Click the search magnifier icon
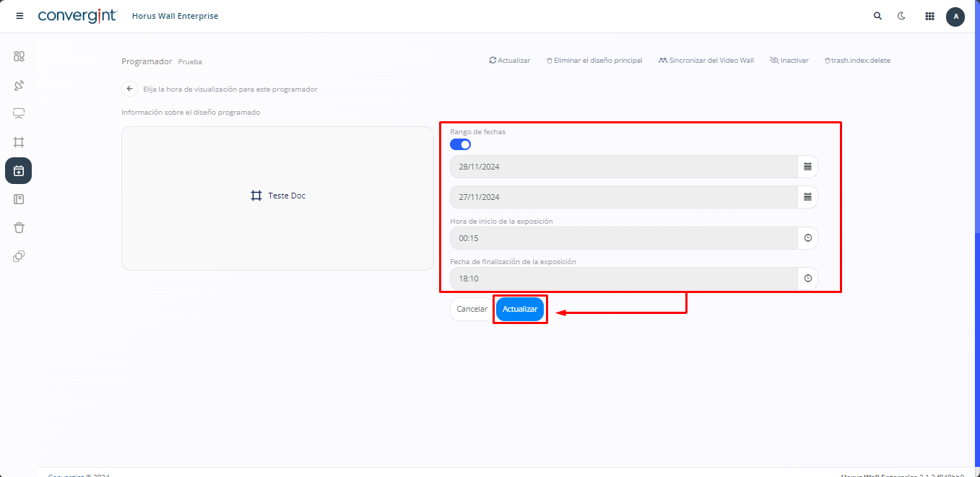Viewport: 980px width, 477px height. (877, 16)
